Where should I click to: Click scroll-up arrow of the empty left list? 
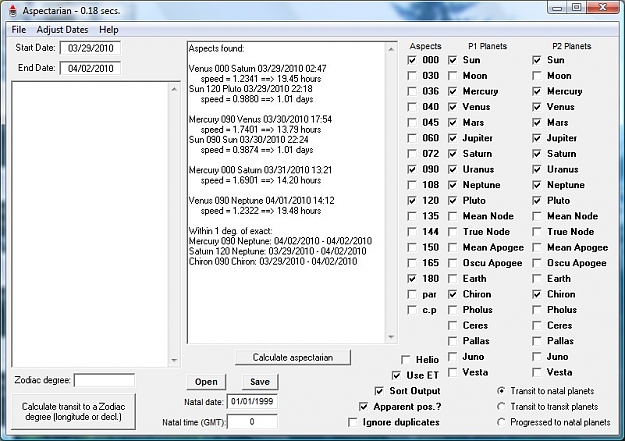click(x=174, y=89)
